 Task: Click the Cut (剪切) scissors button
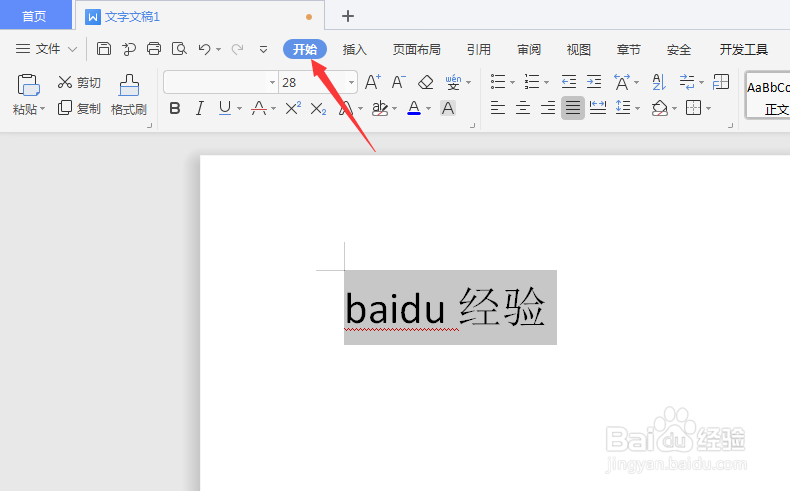[x=79, y=82]
